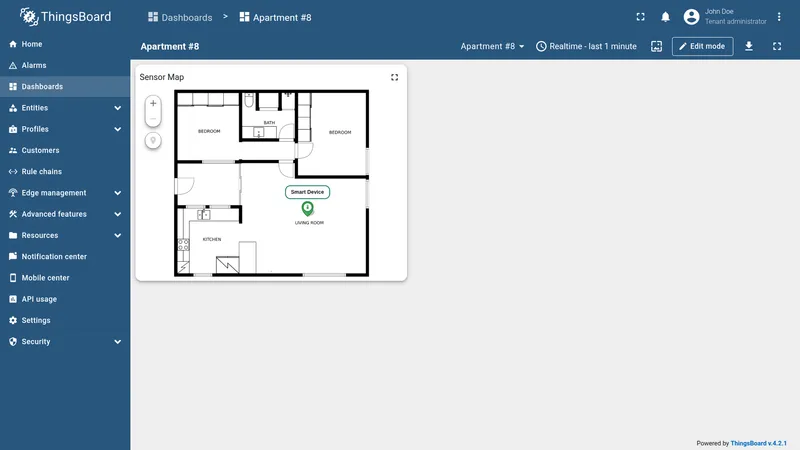Image resolution: width=800 pixels, height=450 pixels.
Task: Open Mobile center in the sidebar
Action: click(x=65, y=278)
